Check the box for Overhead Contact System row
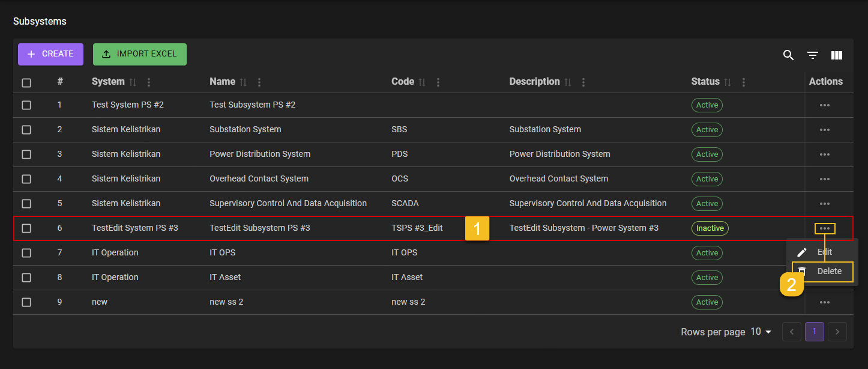Viewport: 868px width, 369px height. pyautogui.click(x=26, y=179)
